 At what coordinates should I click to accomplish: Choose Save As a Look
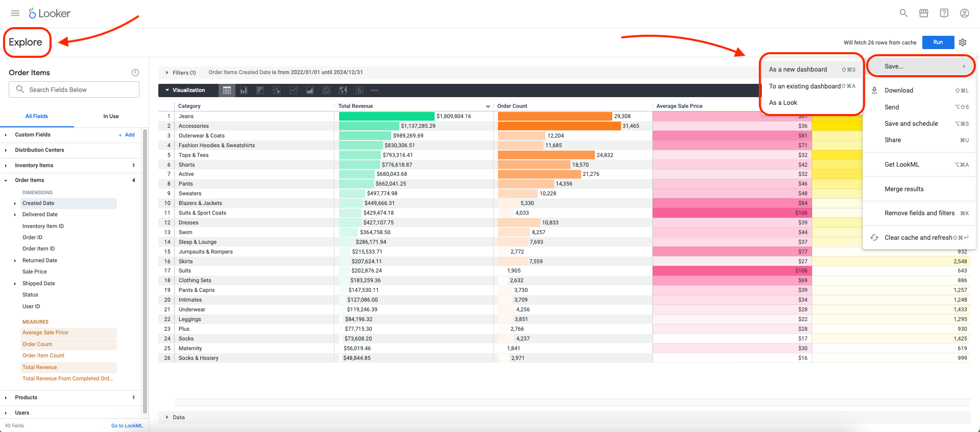[783, 103]
